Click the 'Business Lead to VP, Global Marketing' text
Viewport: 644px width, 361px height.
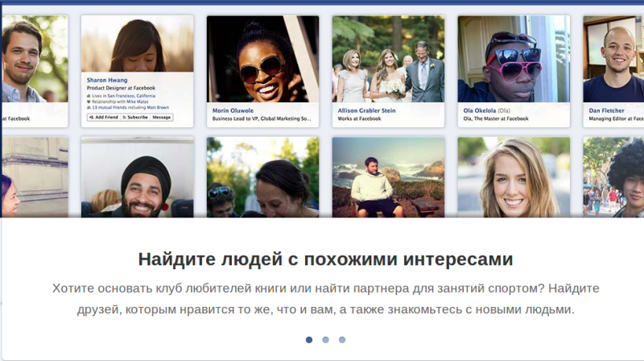coord(262,118)
